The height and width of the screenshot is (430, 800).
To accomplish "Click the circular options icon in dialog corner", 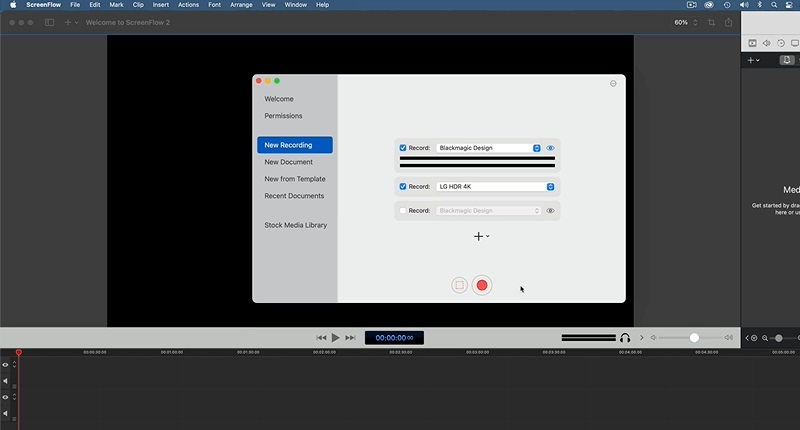I will pyautogui.click(x=613, y=84).
